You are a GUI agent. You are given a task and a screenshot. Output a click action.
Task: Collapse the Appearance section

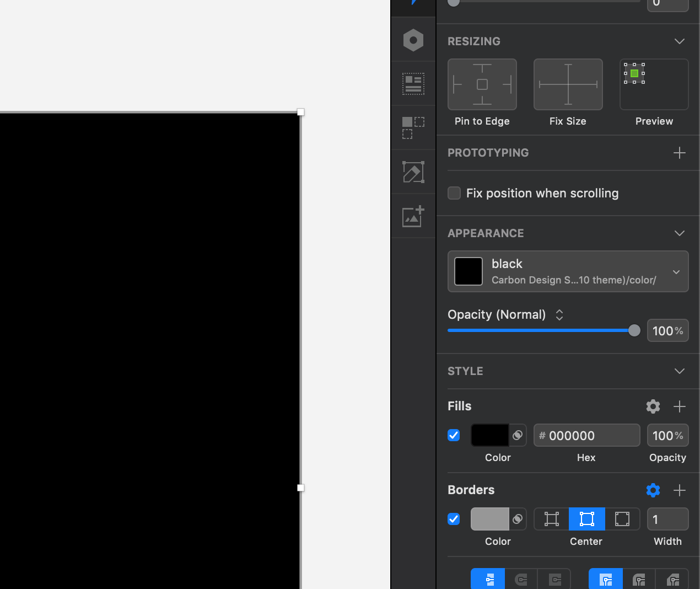tap(679, 233)
